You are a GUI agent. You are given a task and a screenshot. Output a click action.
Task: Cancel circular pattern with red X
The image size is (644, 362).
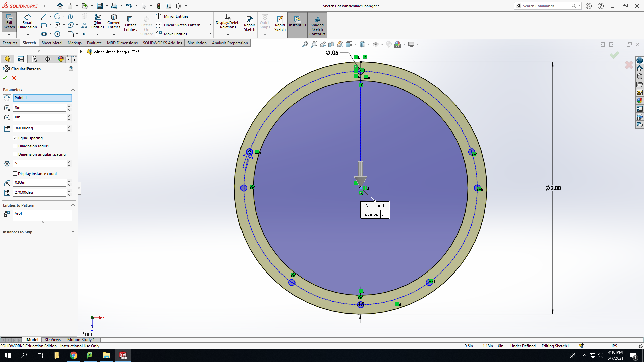tap(14, 78)
